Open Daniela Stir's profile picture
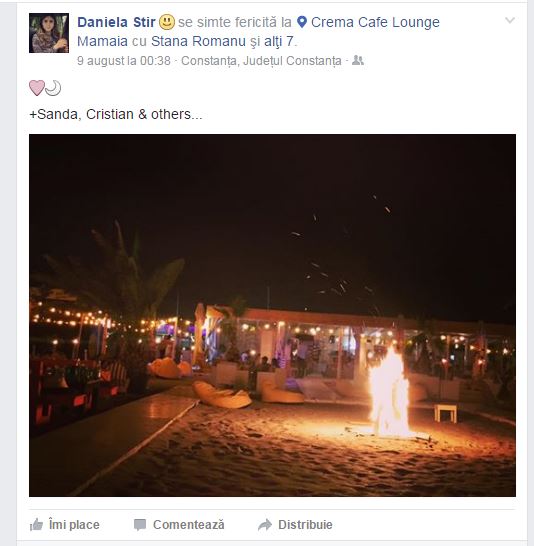534x546 pixels. click(x=49, y=33)
